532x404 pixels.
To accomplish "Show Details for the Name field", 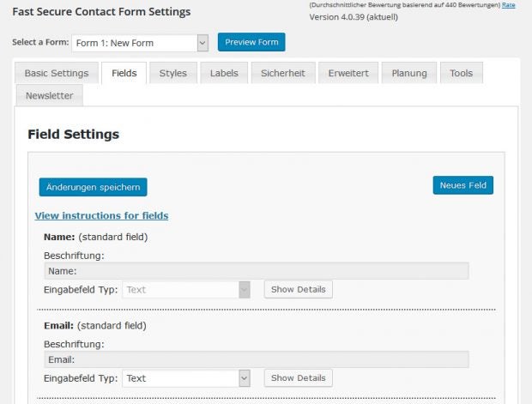I will (299, 289).
